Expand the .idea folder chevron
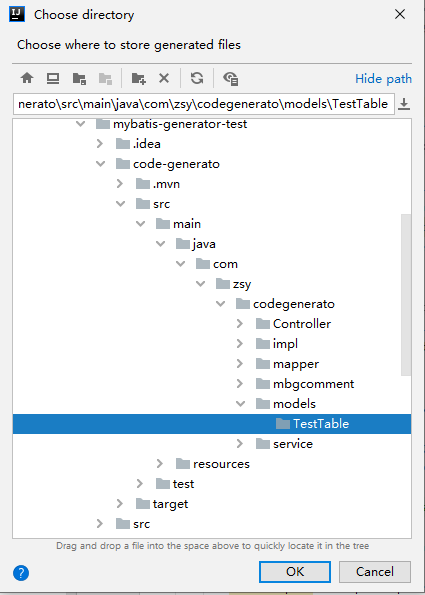 coord(100,144)
